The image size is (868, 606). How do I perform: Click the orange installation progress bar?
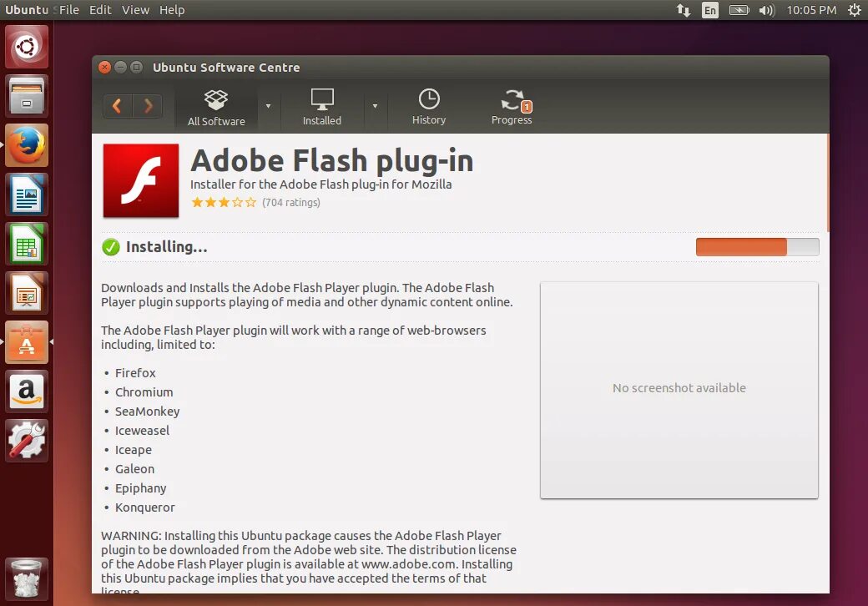757,247
